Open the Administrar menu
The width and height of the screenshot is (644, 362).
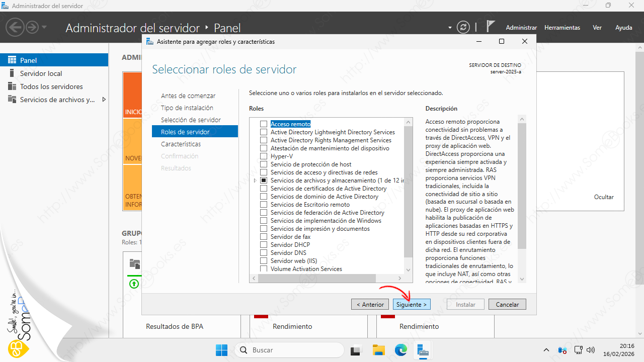(521, 28)
